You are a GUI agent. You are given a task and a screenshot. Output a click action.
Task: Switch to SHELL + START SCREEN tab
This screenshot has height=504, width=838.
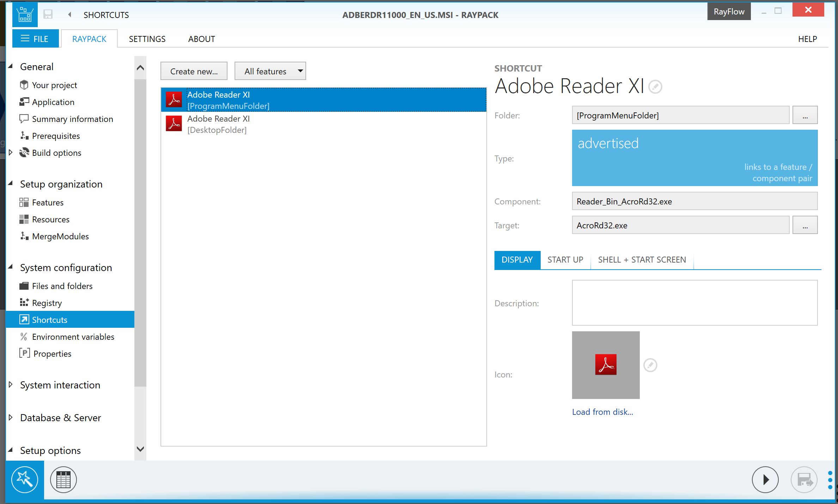642,260
